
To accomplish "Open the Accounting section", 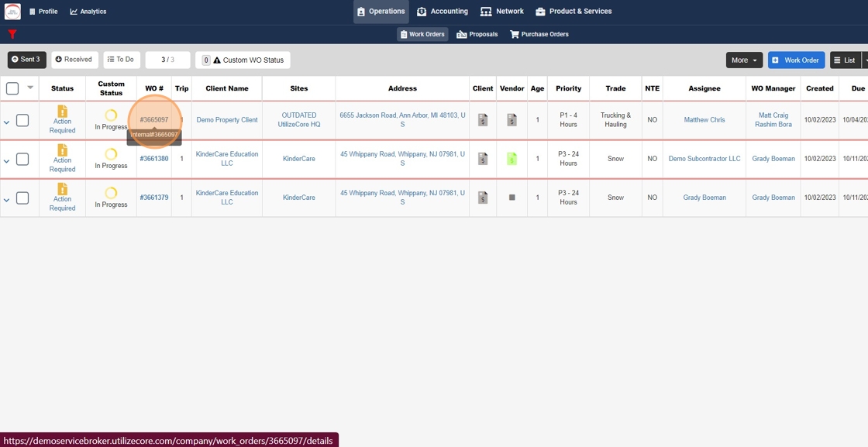I will pyautogui.click(x=443, y=11).
